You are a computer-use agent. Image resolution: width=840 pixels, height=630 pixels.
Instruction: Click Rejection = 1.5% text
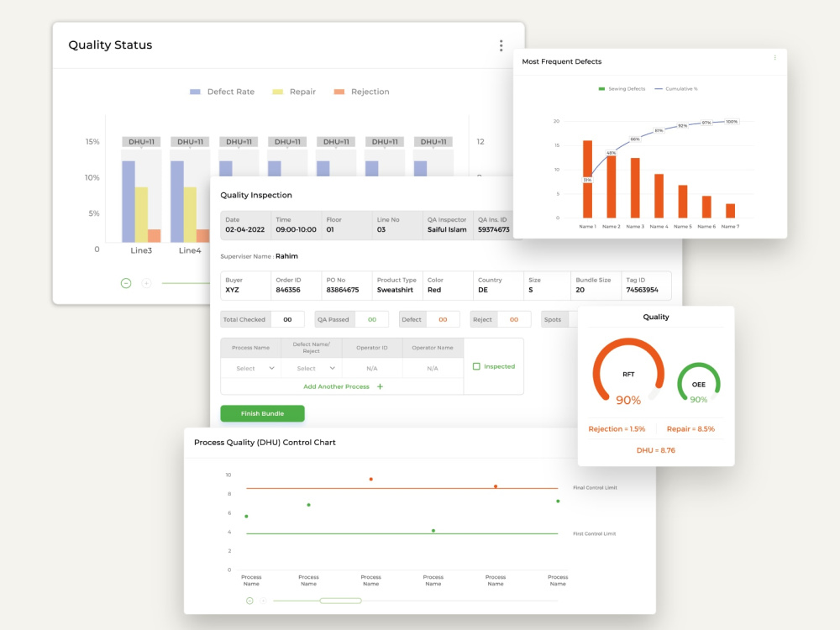(617, 428)
